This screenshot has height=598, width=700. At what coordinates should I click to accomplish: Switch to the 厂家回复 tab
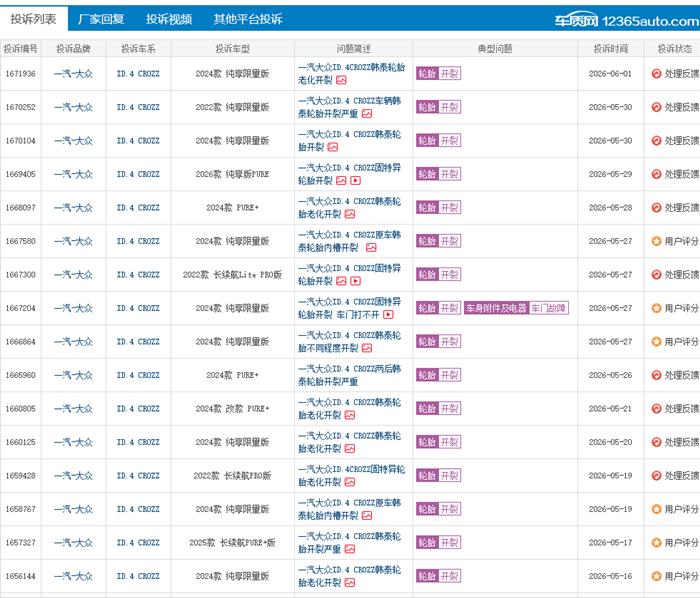[x=101, y=19]
